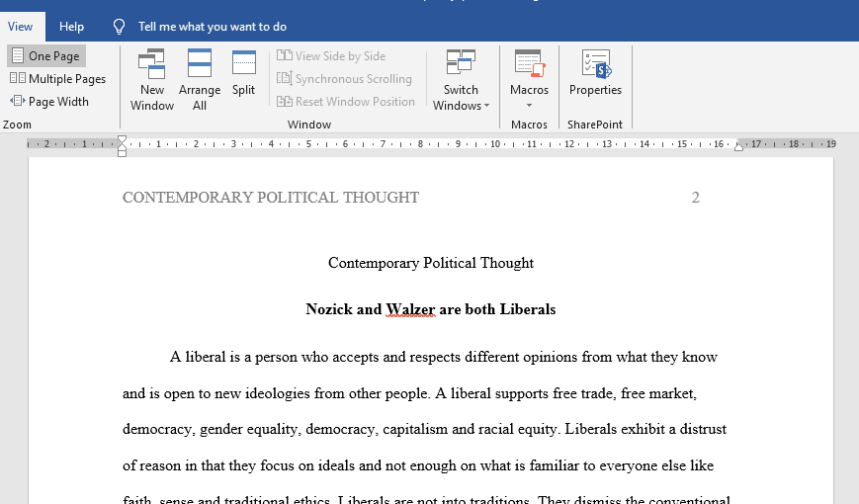Set zoom to Page Width
The image size is (859, 504).
click(x=49, y=102)
